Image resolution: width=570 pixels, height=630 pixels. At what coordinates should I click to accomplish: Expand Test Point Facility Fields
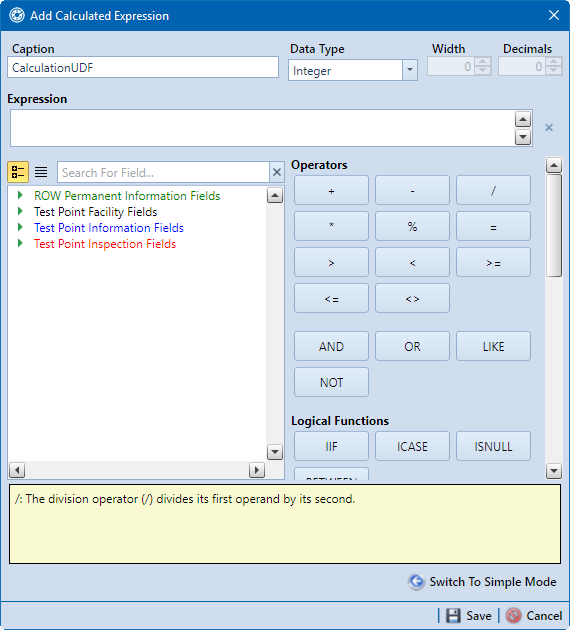click(x=20, y=211)
